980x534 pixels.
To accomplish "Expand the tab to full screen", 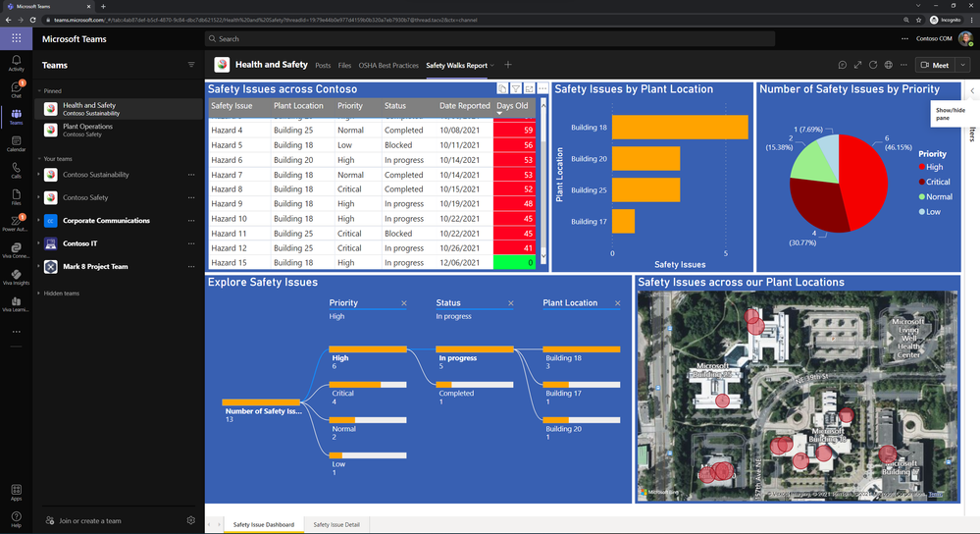I will [x=857, y=65].
